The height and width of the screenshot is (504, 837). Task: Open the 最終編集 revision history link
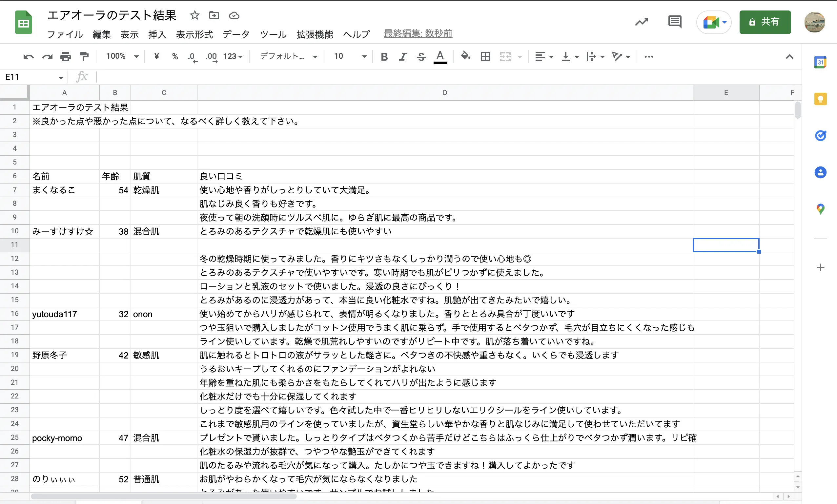point(418,34)
